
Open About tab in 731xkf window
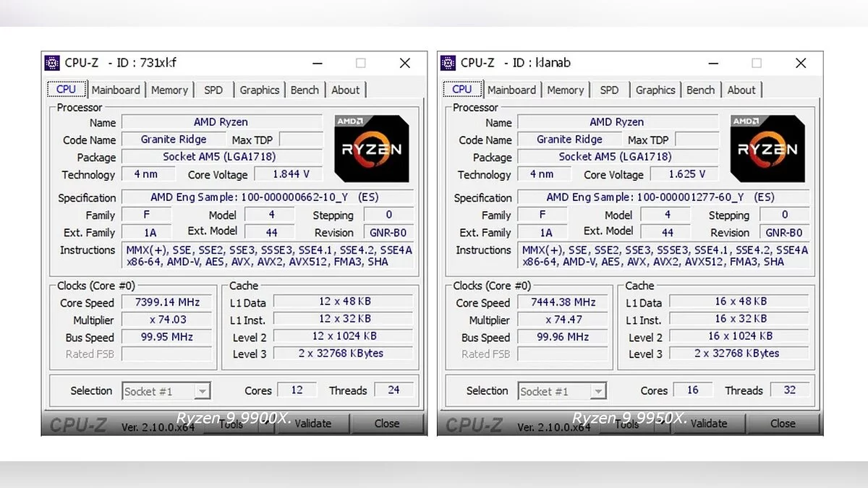tap(346, 90)
